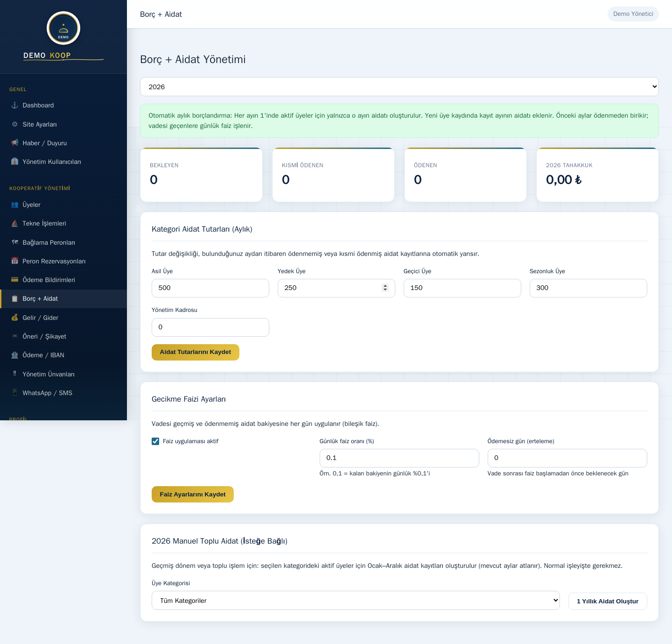Focus the Yedek Üye amount field
This screenshot has height=644, width=672.
click(x=336, y=288)
